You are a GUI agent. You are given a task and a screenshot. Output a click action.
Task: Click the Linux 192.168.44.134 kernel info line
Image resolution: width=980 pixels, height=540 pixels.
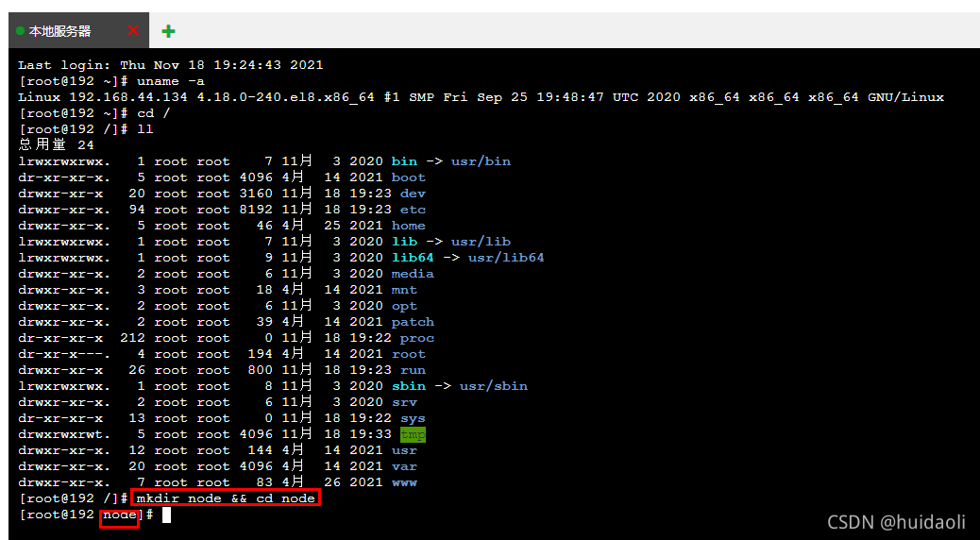(x=481, y=97)
